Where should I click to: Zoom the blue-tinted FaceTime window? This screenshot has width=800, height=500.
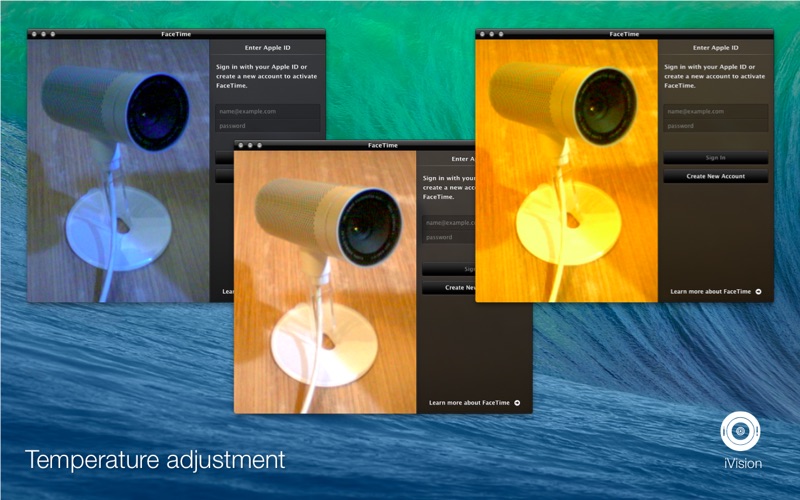tap(53, 34)
